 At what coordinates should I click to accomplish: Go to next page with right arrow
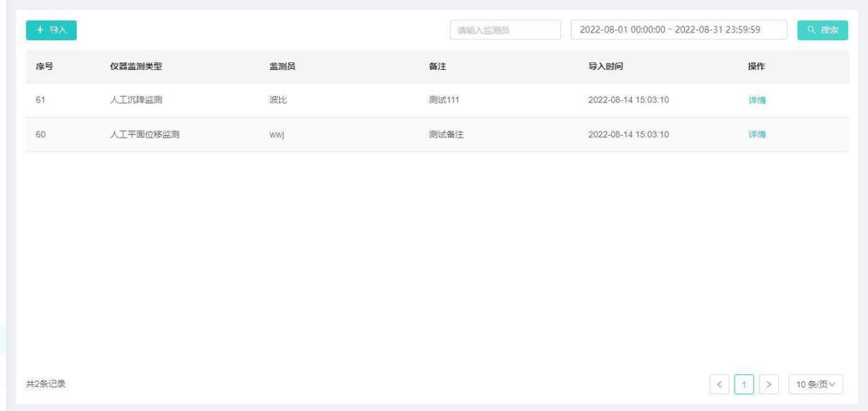tap(770, 385)
